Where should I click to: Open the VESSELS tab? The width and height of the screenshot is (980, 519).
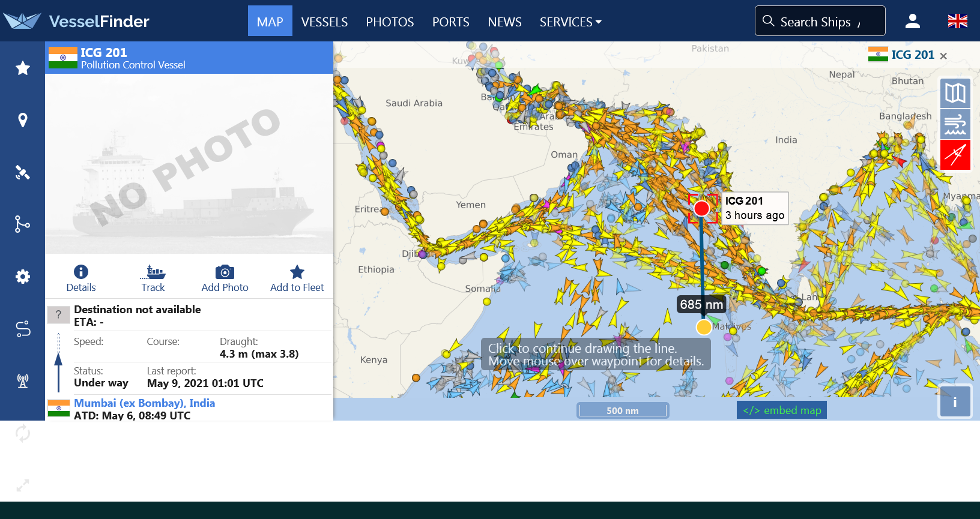324,22
